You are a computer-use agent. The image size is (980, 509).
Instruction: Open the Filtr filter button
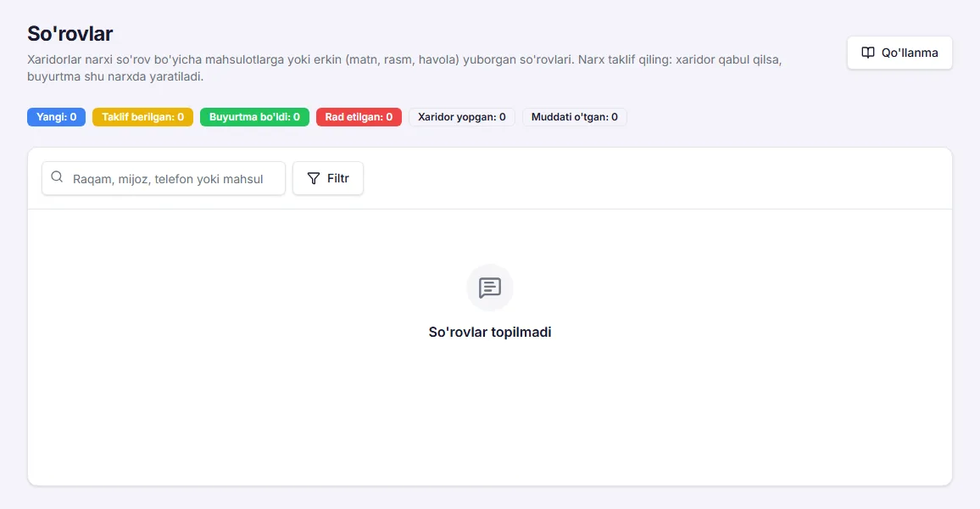(x=328, y=178)
